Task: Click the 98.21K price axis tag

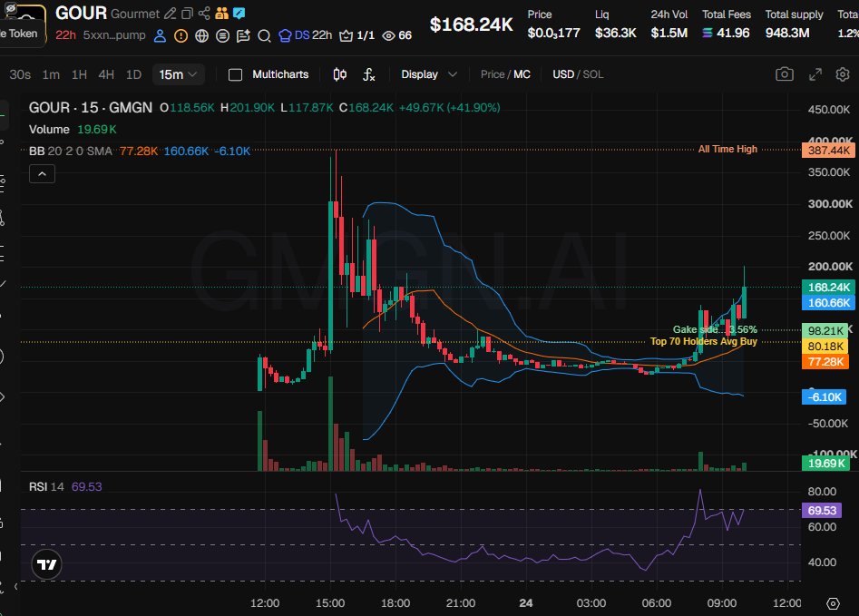Action: [825, 330]
